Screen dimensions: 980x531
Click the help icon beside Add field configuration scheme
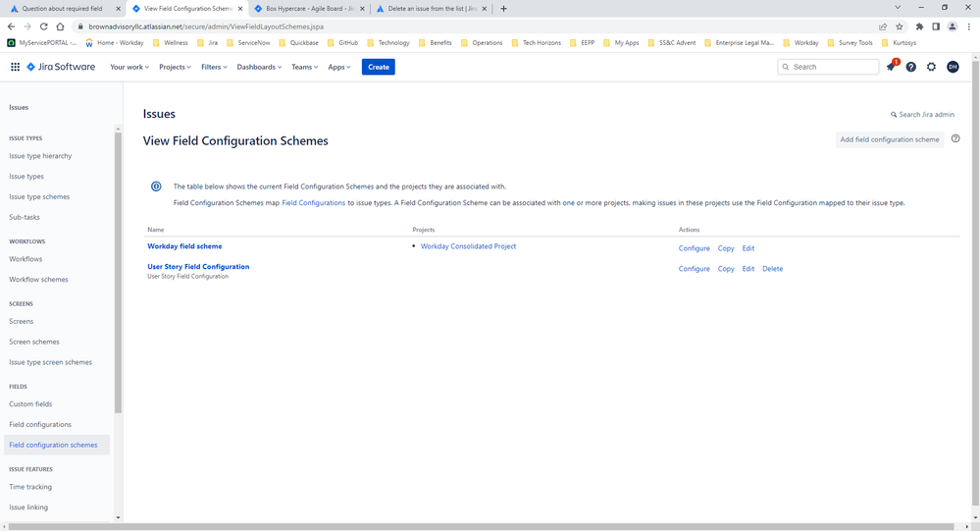coord(955,138)
